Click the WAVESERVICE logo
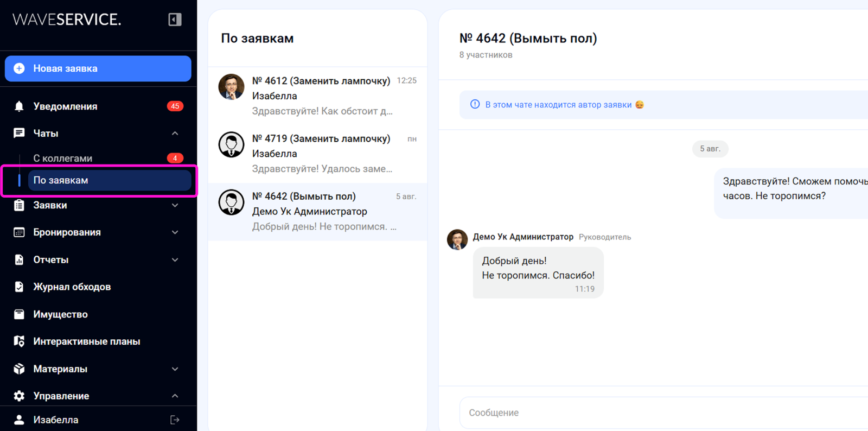The image size is (868, 431). tap(67, 20)
